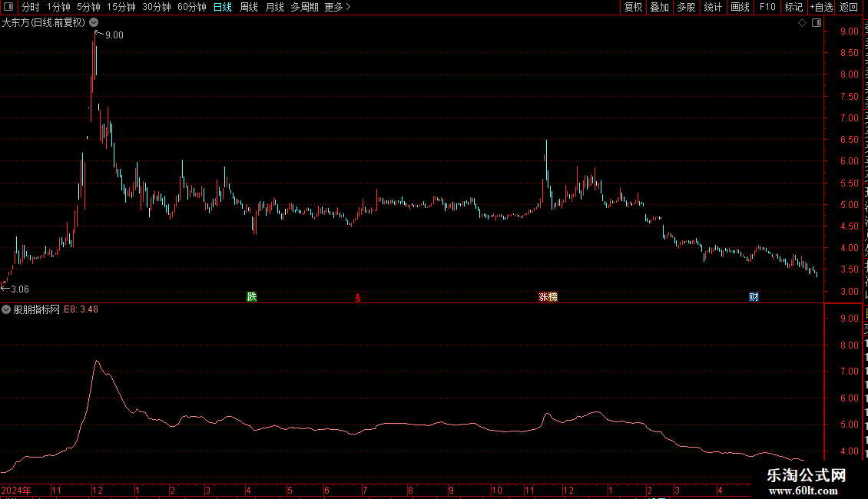The width and height of the screenshot is (868, 499).
Task: Select the 日线 daily chart tab
Action: pyautogui.click(x=223, y=7)
